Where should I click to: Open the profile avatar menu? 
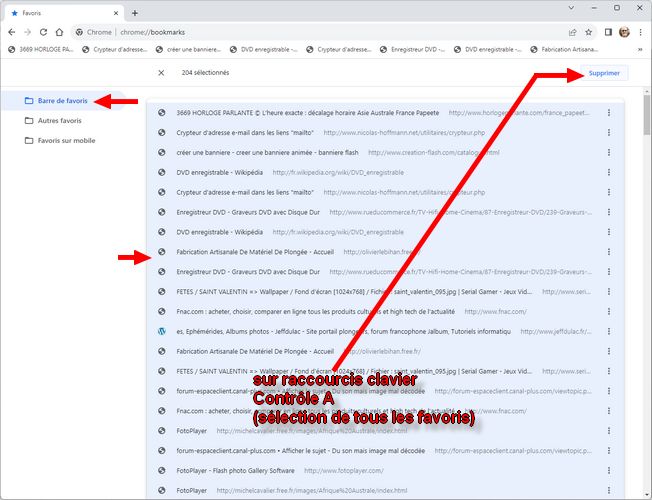pos(624,32)
